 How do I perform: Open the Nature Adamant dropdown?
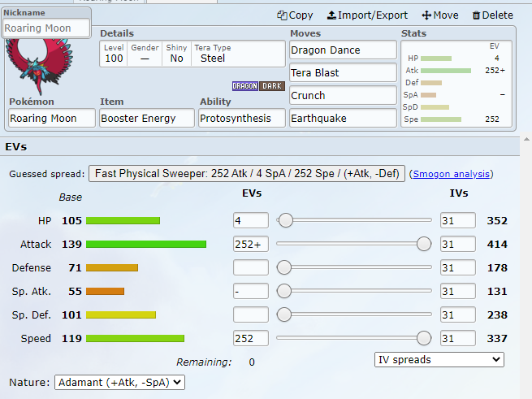click(x=119, y=383)
